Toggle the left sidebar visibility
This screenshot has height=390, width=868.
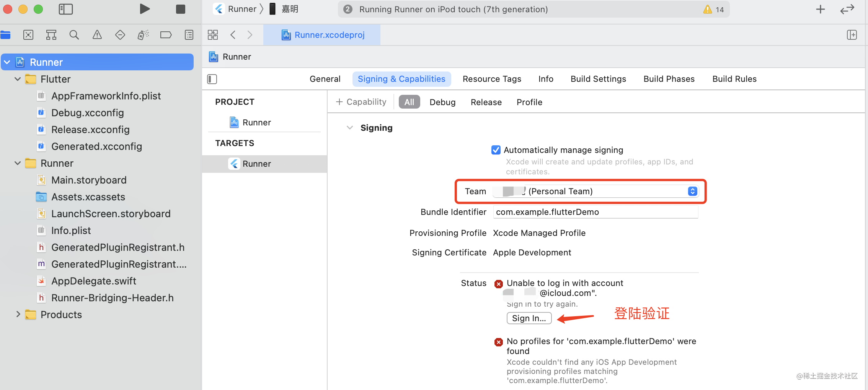(x=66, y=9)
